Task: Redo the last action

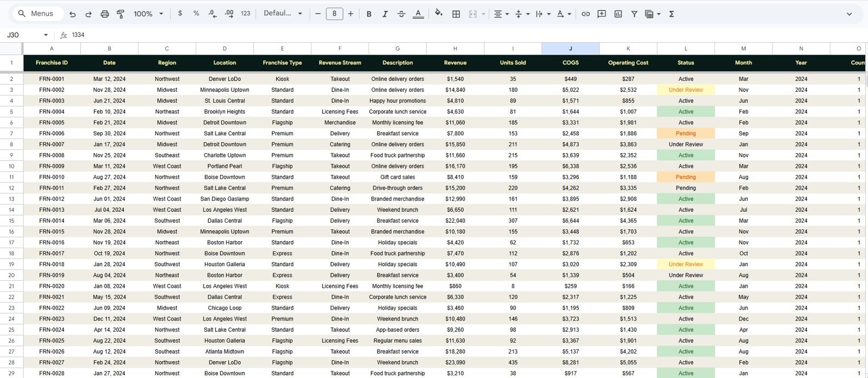Action: pyautogui.click(x=88, y=14)
